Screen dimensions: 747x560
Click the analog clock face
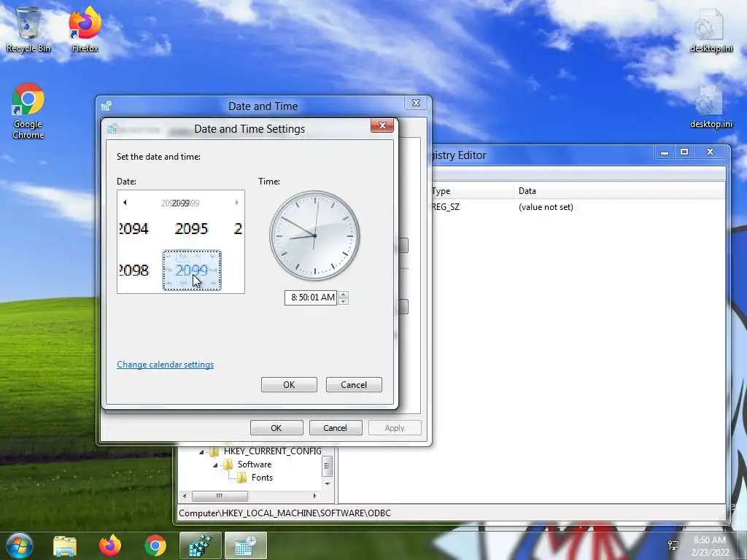click(314, 236)
